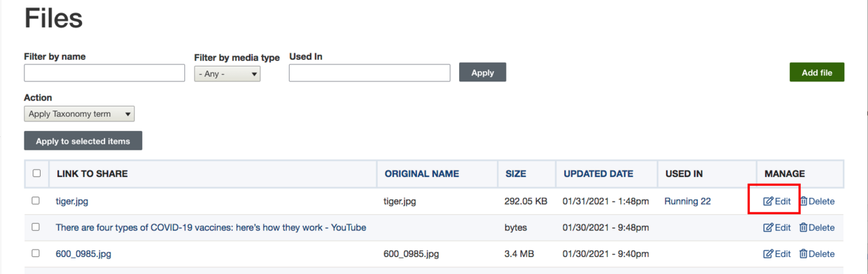Focus the Filter by name text field
This screenshot has width=868, height=274.
point(104,73)
